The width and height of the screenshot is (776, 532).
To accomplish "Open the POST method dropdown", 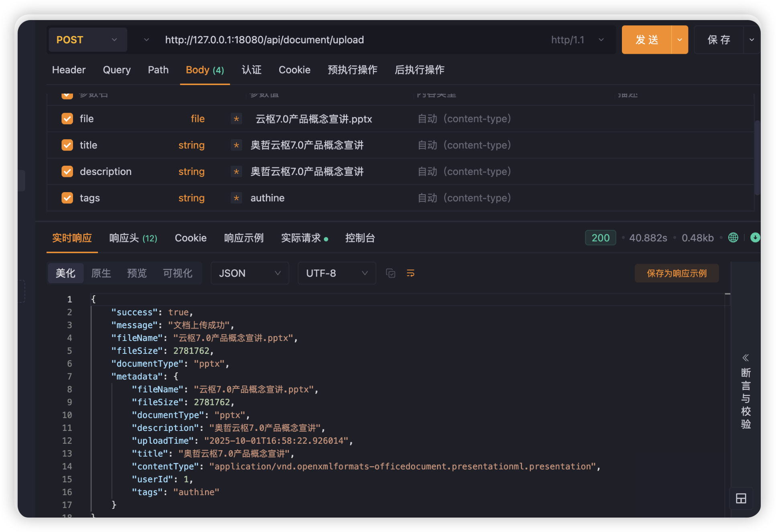I will 87,40.
